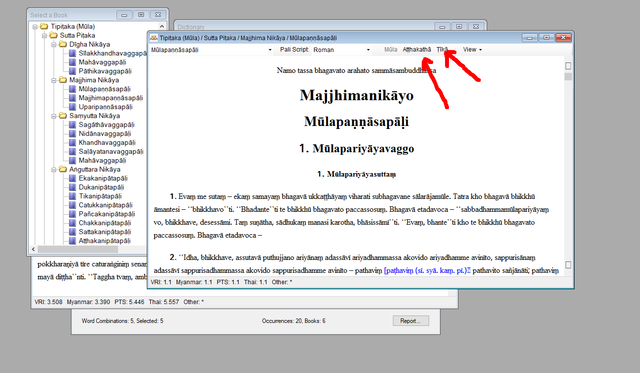Click 'Myanmar: 1.1' in the status bar
The height and width of the screenshot is (373, 640).
(x=194, y=282)
